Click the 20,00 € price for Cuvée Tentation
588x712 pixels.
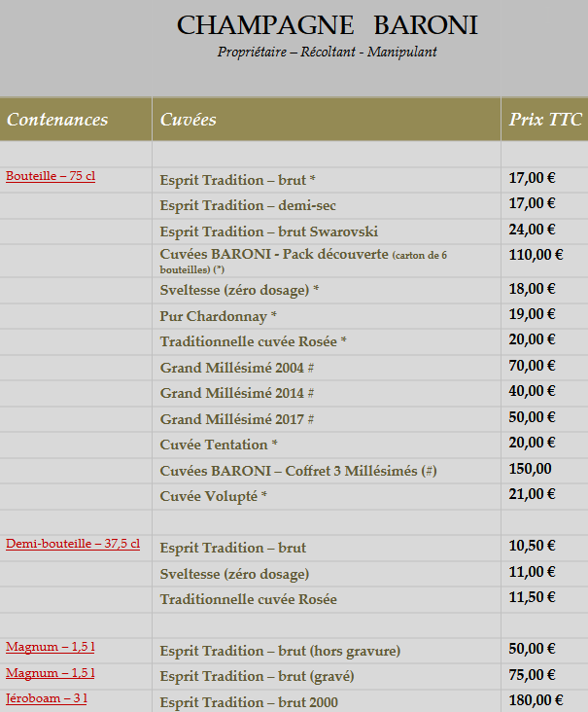(532, 443)
